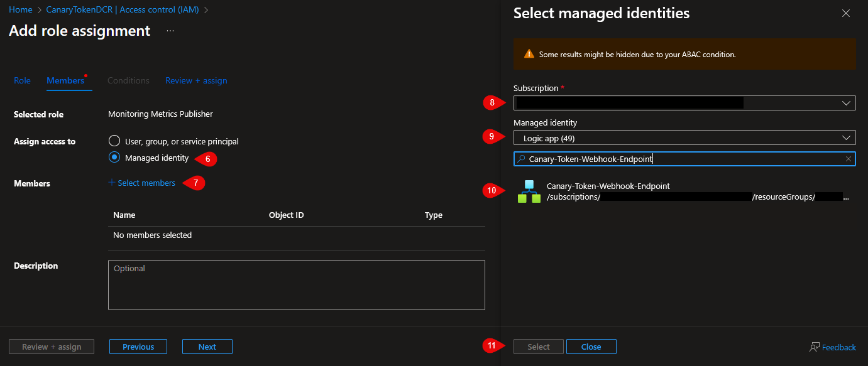Image resolution: width=868 pixels, height=366 pixels.
Task: Click the + Select members link
Action: pyautogui.click(x=142, y=183)
